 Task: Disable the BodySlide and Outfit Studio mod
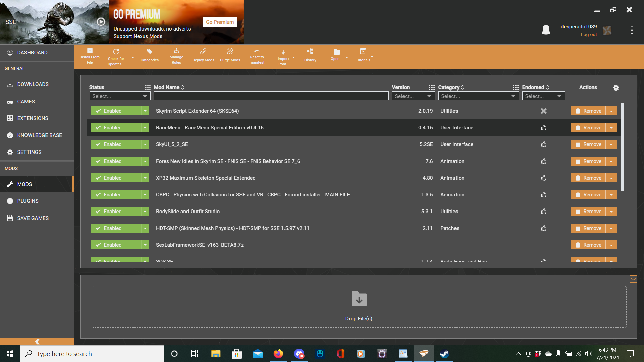(116, 212)
